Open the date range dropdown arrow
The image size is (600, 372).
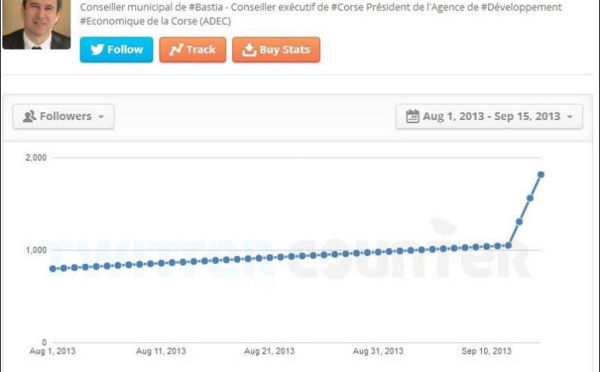click(x=570, y=117)
